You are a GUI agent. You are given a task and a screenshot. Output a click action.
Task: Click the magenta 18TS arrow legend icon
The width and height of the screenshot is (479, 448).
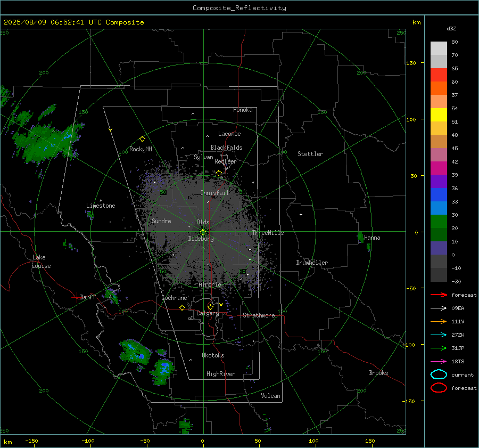tap(439, 362)
